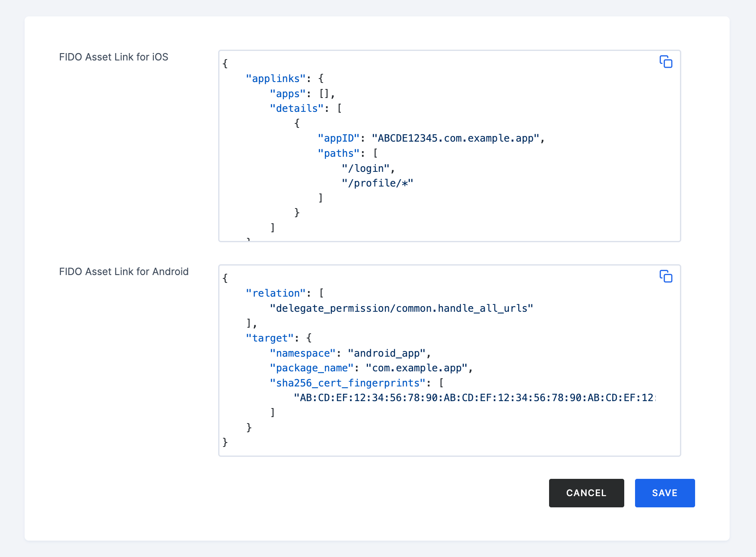
Task: Click the "package_name" key
Action: (311, 368)
